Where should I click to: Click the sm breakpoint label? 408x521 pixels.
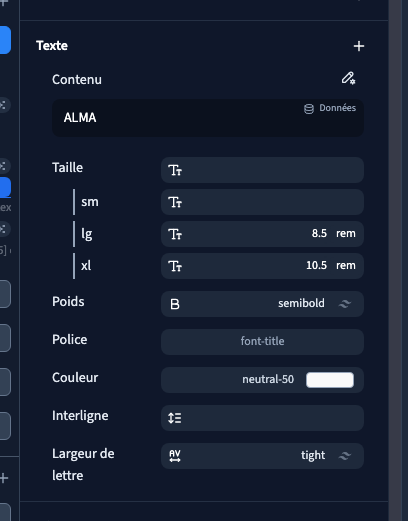pyautogui.click(x=90, y=202)
